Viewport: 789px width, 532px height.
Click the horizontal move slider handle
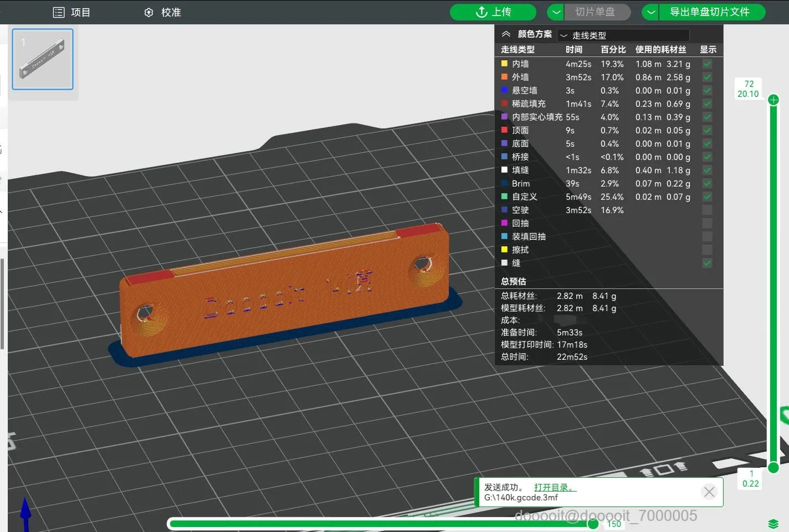(593, 524)
